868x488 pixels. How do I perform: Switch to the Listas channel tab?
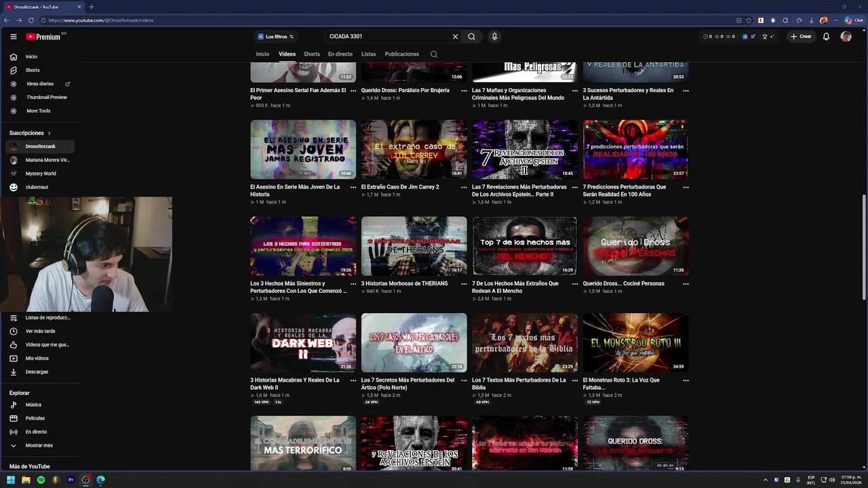pos(369,54)
